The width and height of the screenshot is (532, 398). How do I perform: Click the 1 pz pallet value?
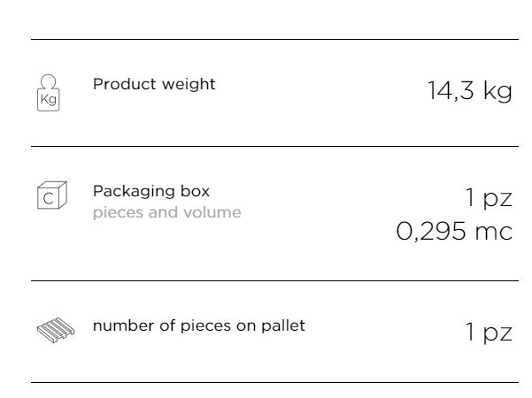pos(489,332)
